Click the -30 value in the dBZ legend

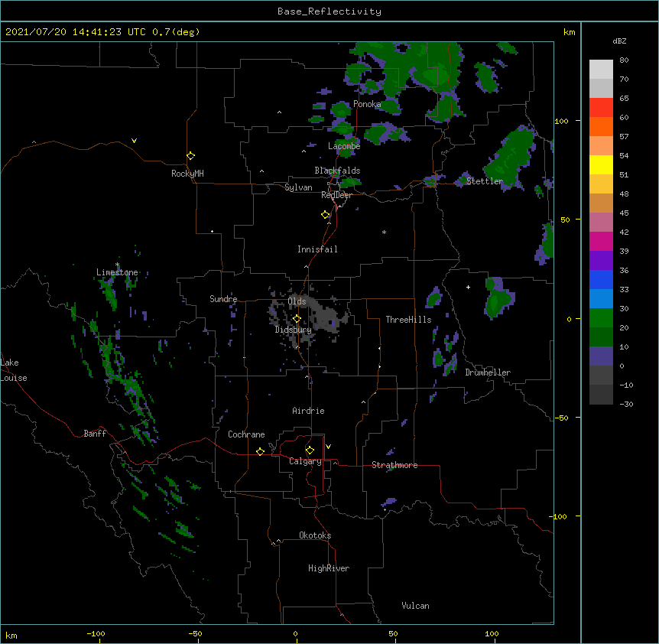[626, 404]
